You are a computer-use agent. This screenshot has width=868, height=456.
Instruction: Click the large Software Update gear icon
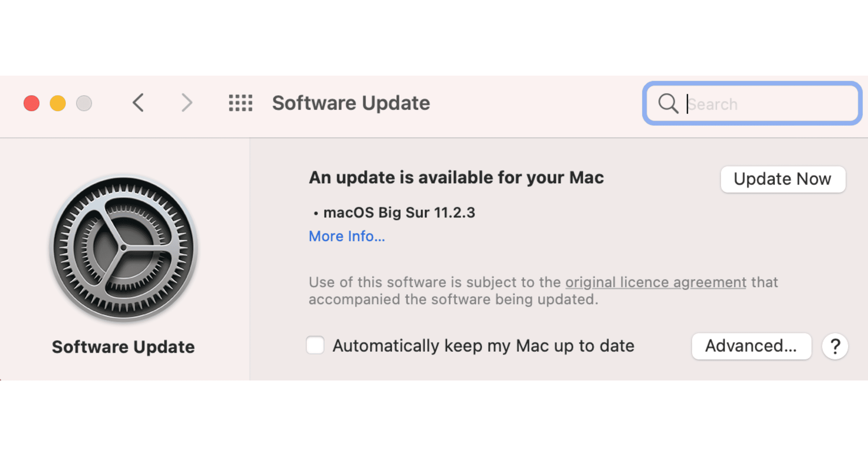point(123,248)
